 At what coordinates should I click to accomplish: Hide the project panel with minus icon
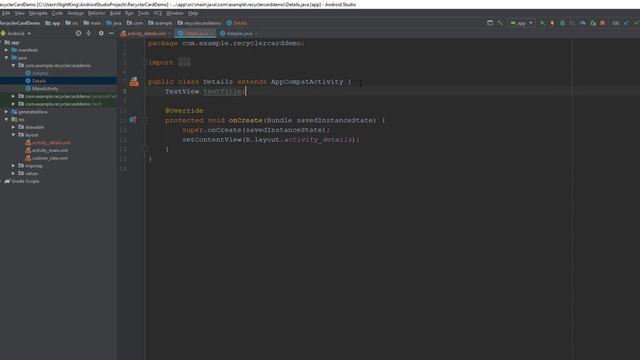(111, 33)
